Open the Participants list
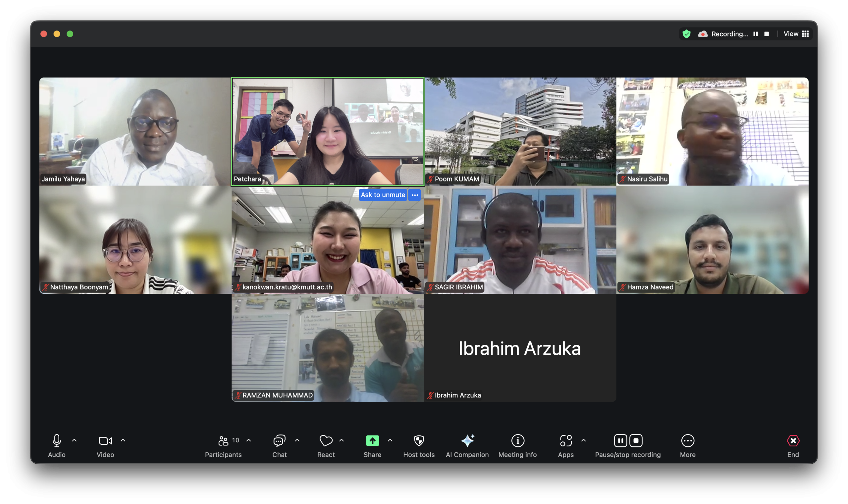Screen dimensions: 848x504 point(223,441)
